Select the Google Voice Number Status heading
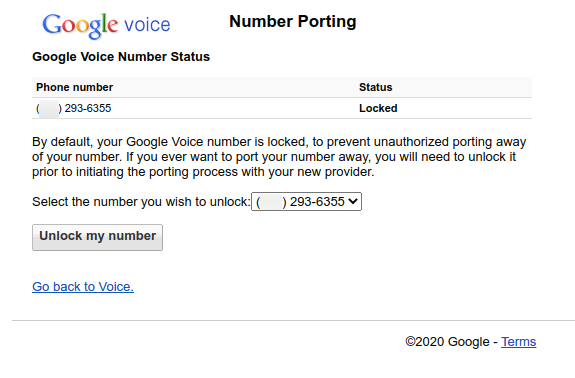The height and width of the screenshot is (378, 575). 121,57
